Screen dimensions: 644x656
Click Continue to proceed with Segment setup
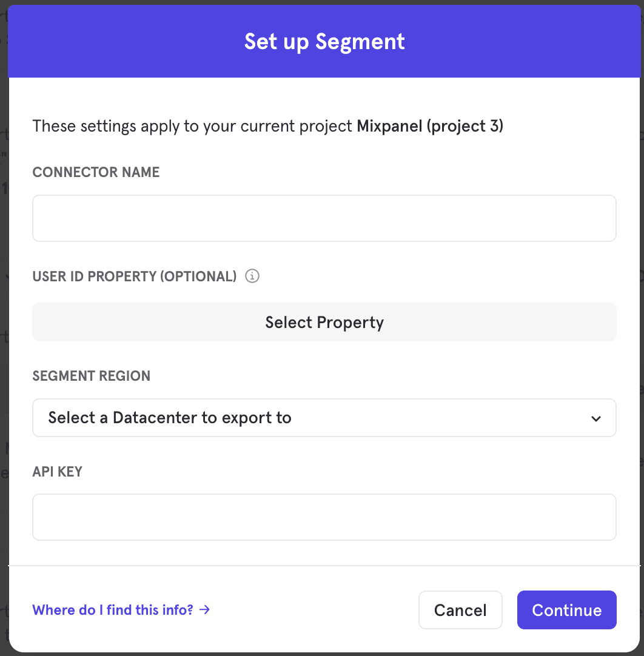coord(566,610)
